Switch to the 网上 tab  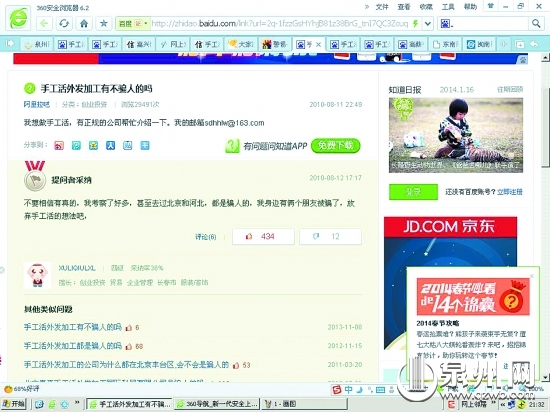[x=173, y=44]
